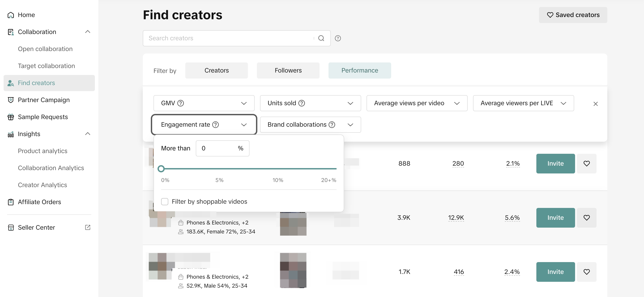644x297 pixels.
Task: Click the engagement rate slider handle
Action: point(161,169)
